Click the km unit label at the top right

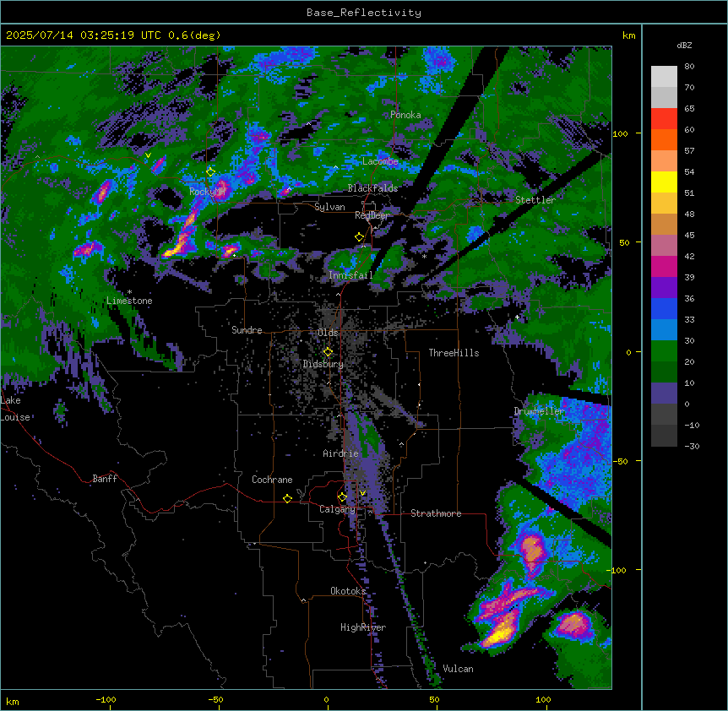point(629,35)
